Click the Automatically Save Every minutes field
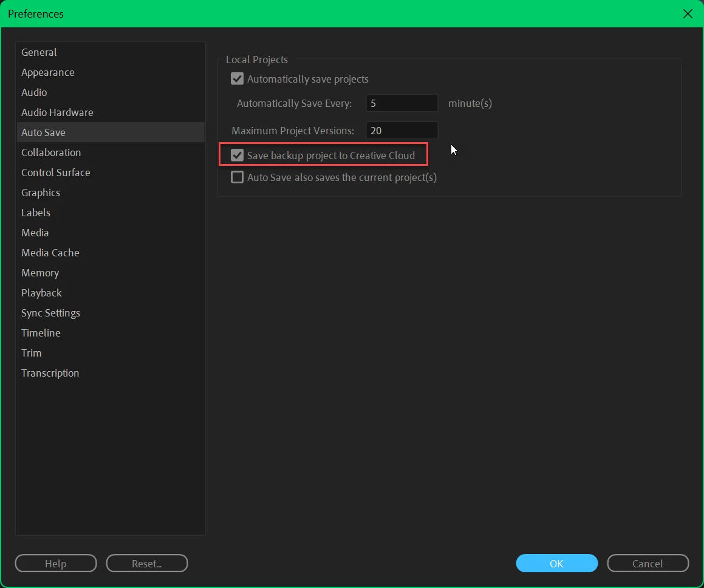This screenshot has height=588, width=704. (x=402, y=103)
